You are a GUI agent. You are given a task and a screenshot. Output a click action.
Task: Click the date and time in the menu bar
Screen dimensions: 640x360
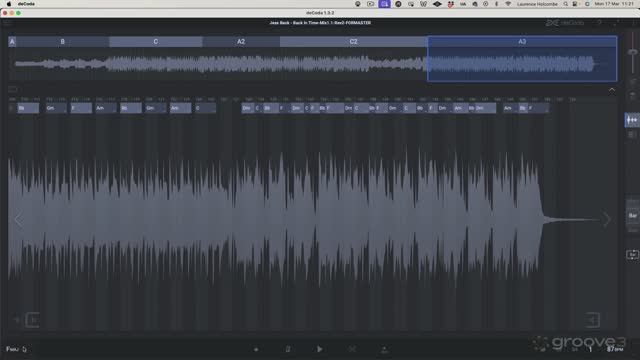[614, 4]
